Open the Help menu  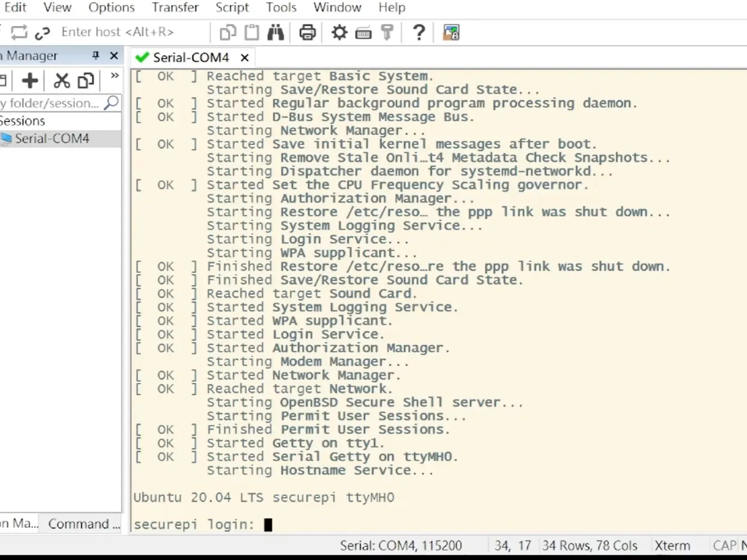392,8
